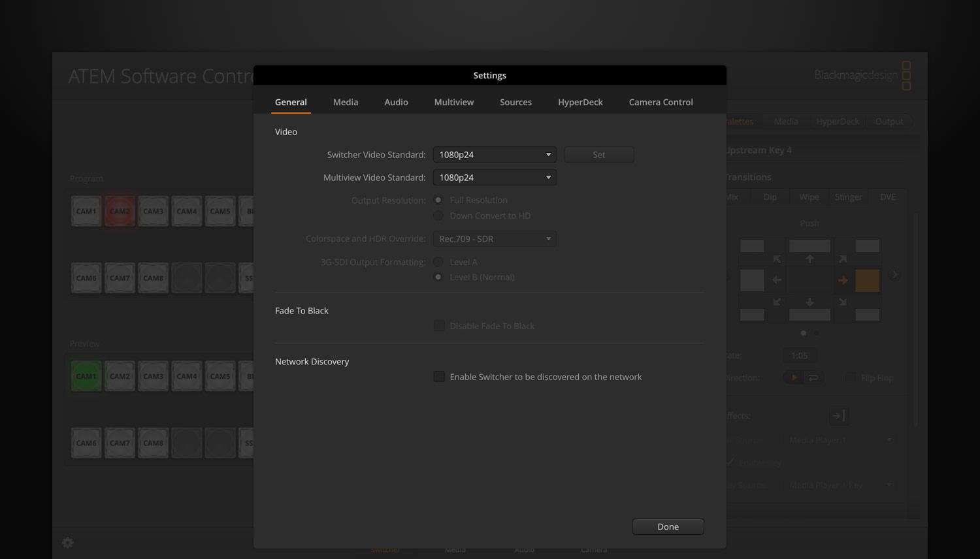The image size is (980, 559).
Task: Click the transition rate field showing 1:05
Action: coord(799,355)
